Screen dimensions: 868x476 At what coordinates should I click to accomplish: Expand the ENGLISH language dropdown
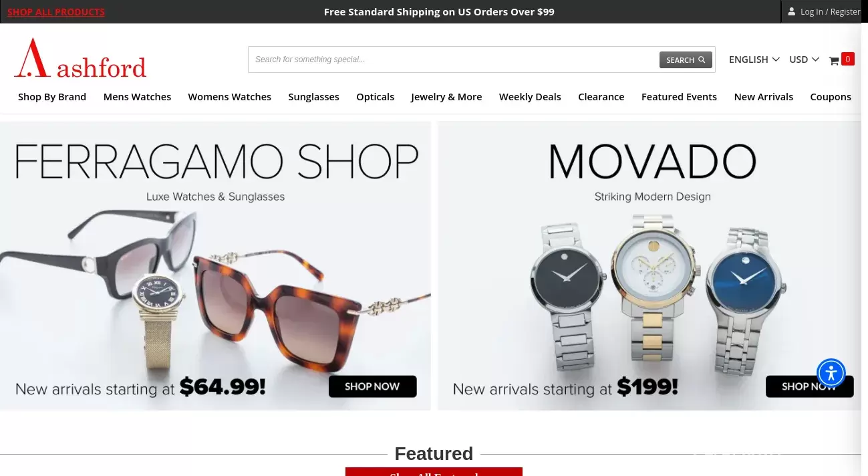point(754,59)
